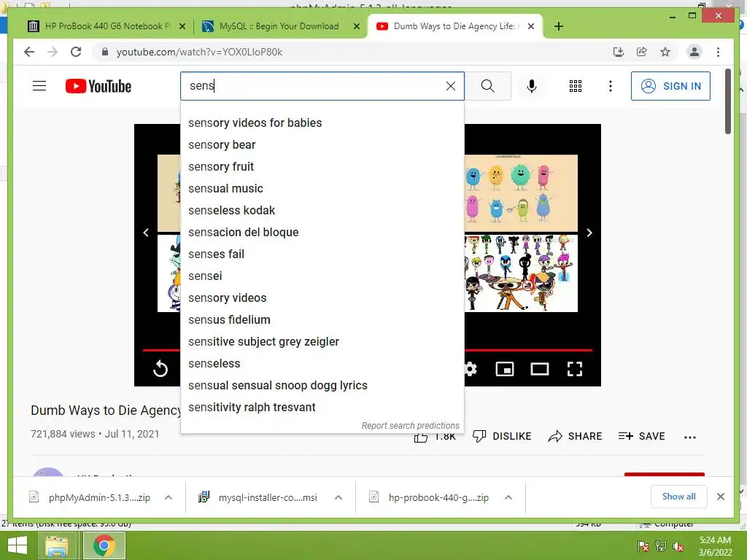Open the YouTube hamburger guide menu
Screen dimensions: 747x560
[39, 86]
